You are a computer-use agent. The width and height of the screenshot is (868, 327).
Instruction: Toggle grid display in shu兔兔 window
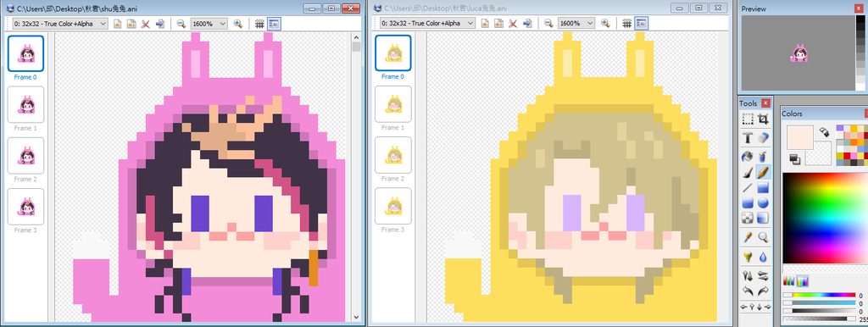[x=259, y=23]
